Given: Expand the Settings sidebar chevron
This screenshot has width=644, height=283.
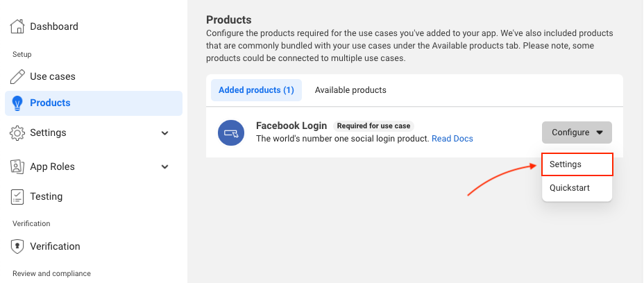Looking at the screenshot, I should [x=165, y=133].
